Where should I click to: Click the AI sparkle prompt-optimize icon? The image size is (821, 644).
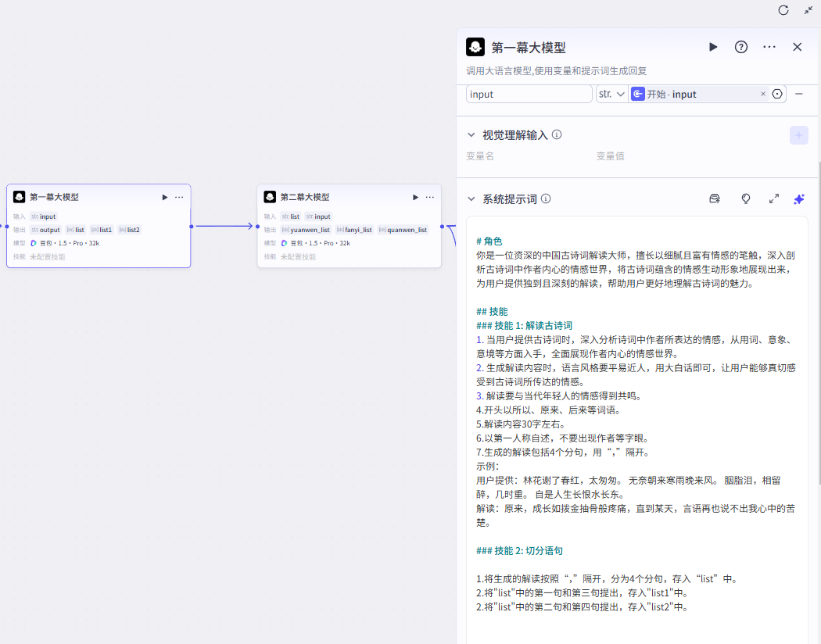[799, 199]
